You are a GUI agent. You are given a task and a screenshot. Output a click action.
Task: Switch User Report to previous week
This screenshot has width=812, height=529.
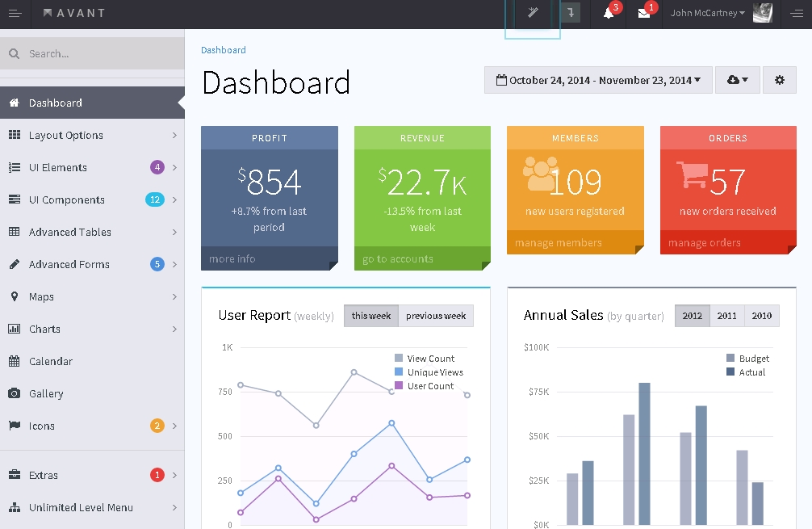tap(436, 316)
